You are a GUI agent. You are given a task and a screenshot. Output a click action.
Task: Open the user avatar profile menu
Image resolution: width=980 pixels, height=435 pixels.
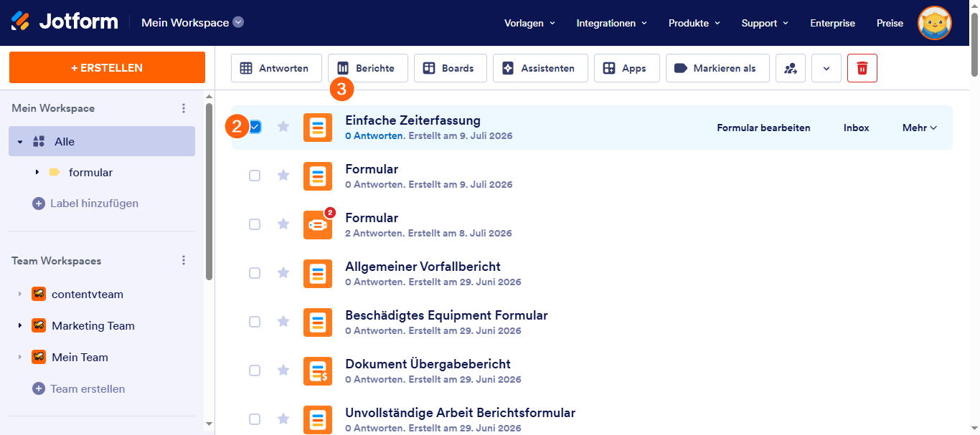935,23
